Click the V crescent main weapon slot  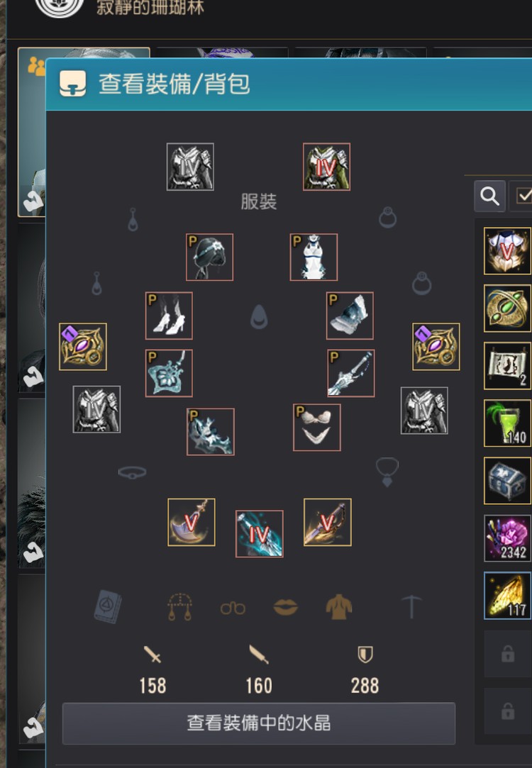click(x=191, y=522)
